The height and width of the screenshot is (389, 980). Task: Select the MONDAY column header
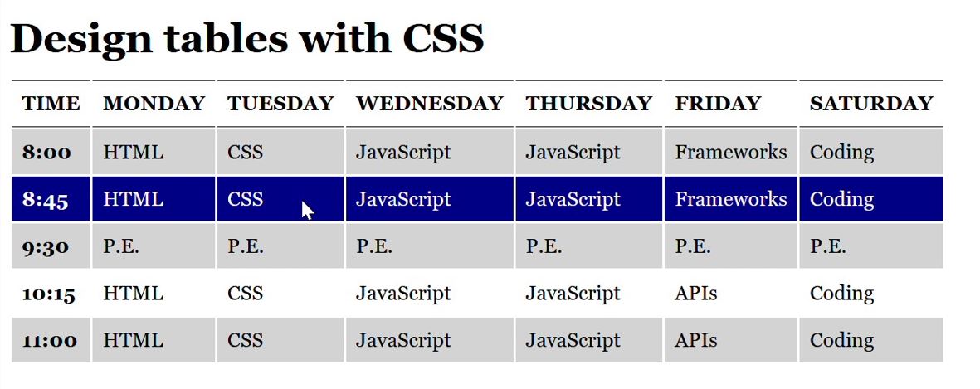pyautogui.click(x=154, y=104)
